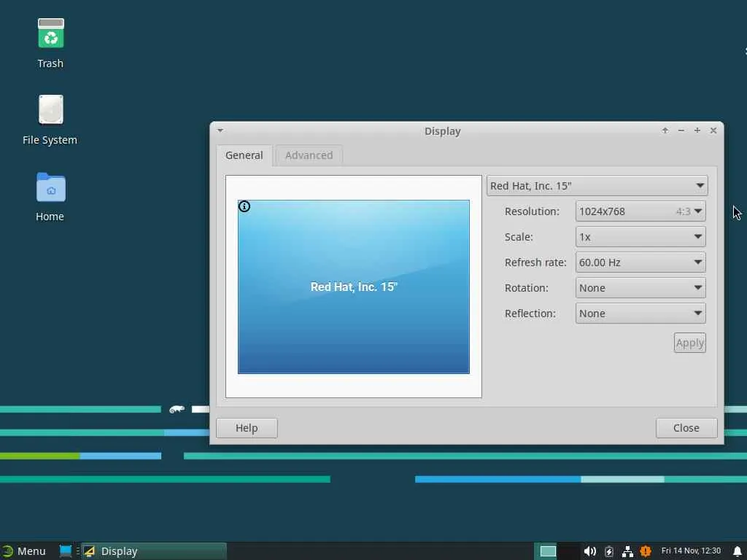The width and height of the screenshot is (747, 560).
Task: Open the File System desktop icon
Action: pos(50,109)
